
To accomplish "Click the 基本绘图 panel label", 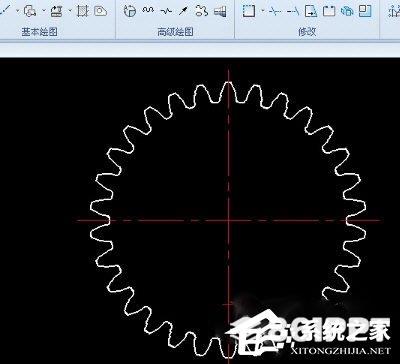I will pyautogui.click(x=40, y=32).
